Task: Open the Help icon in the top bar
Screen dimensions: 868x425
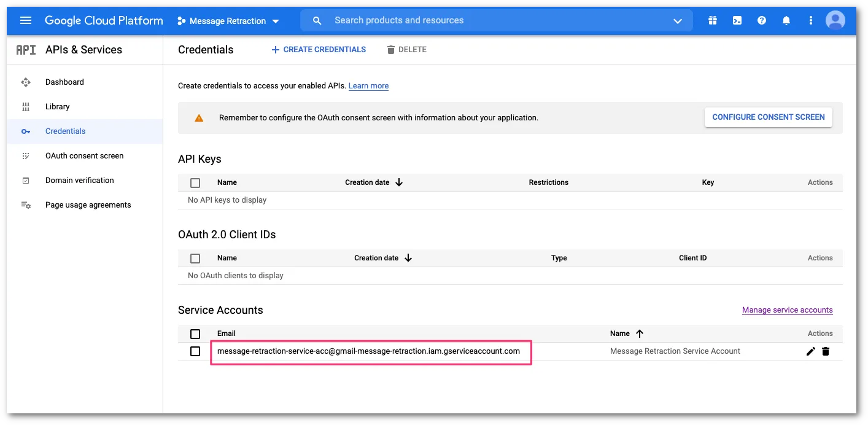Action: pos(762,20)
